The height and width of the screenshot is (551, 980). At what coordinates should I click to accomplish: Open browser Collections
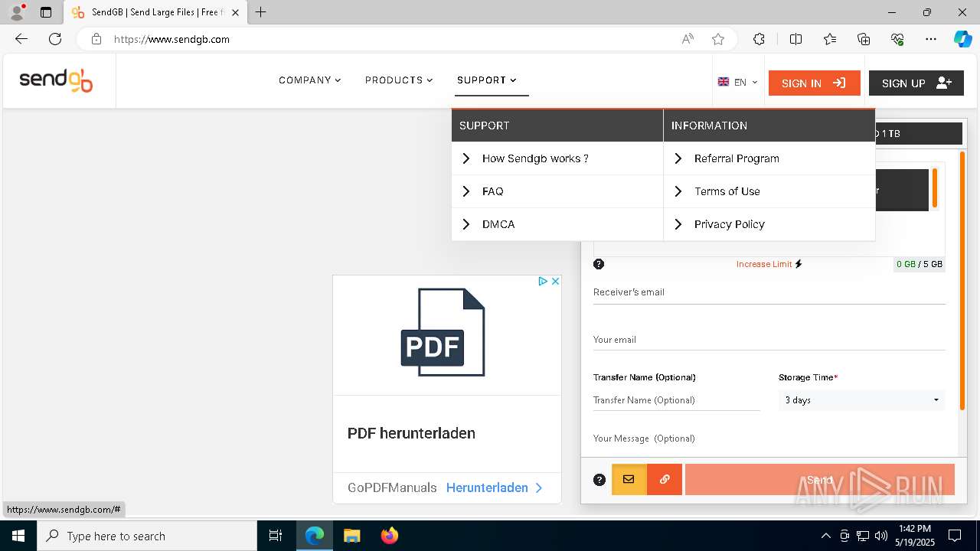pyautogui.click(x=864, y=39)
